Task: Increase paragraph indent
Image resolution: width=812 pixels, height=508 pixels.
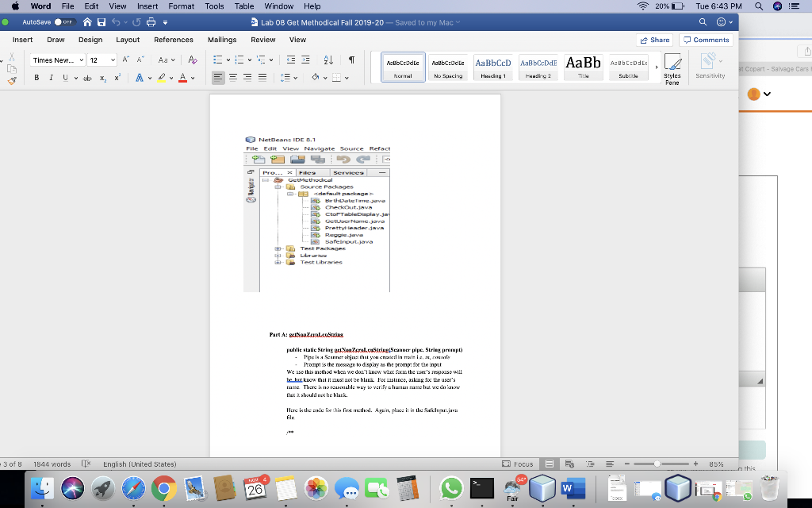Action: [305, 60]
